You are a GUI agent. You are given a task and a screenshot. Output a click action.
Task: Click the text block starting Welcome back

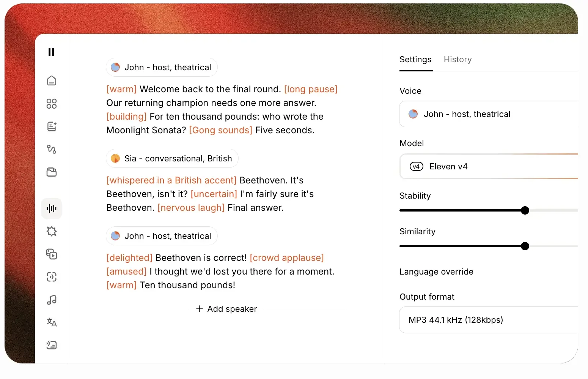tap(222, 110)
